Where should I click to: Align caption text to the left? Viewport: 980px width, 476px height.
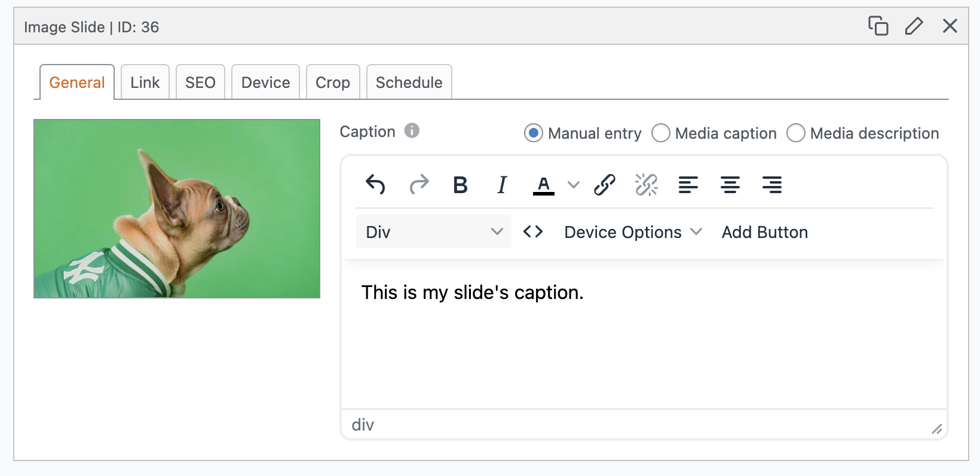[x=688, y=185]
